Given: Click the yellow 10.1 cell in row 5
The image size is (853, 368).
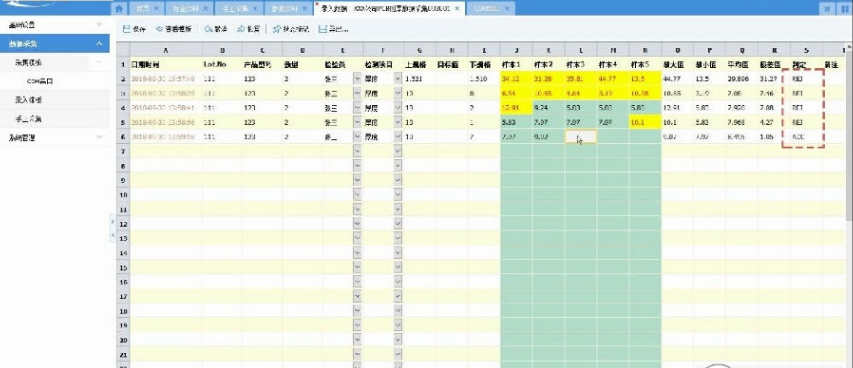Looking at the screenshot, I should [x=645, y=122].
